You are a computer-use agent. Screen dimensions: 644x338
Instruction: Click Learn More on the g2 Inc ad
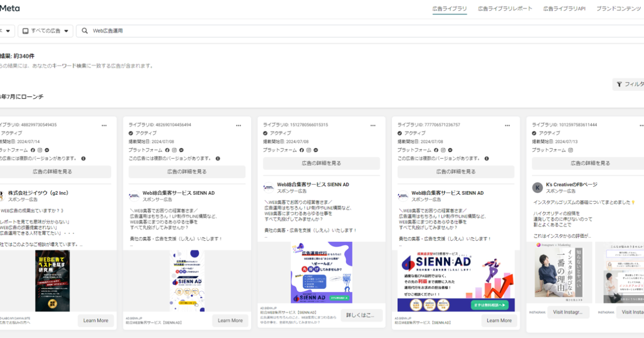tap(96, 320)
